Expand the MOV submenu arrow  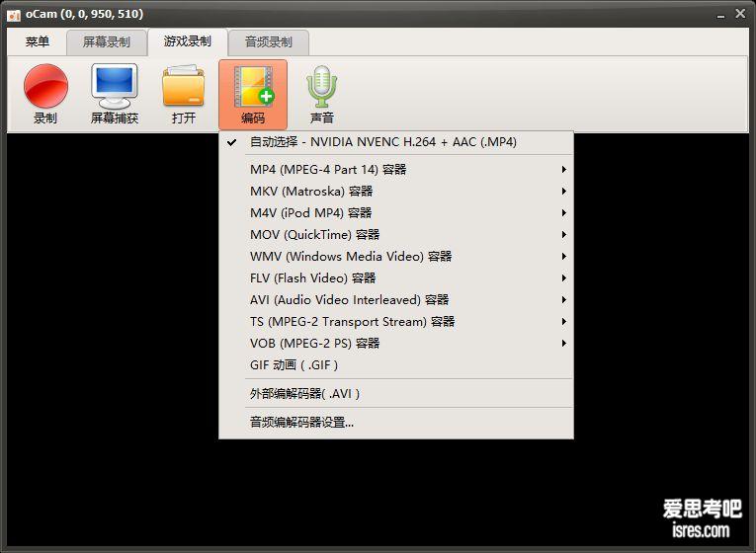tap(563, 235)
